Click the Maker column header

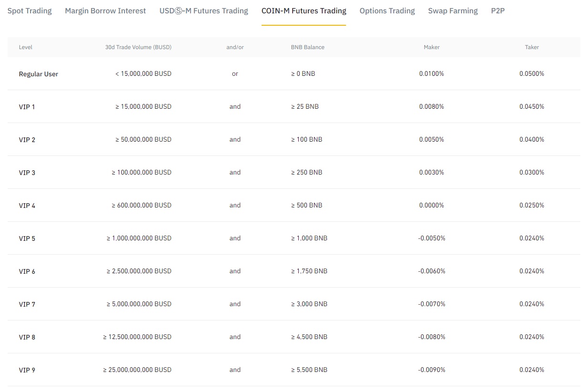pos(431,47)
